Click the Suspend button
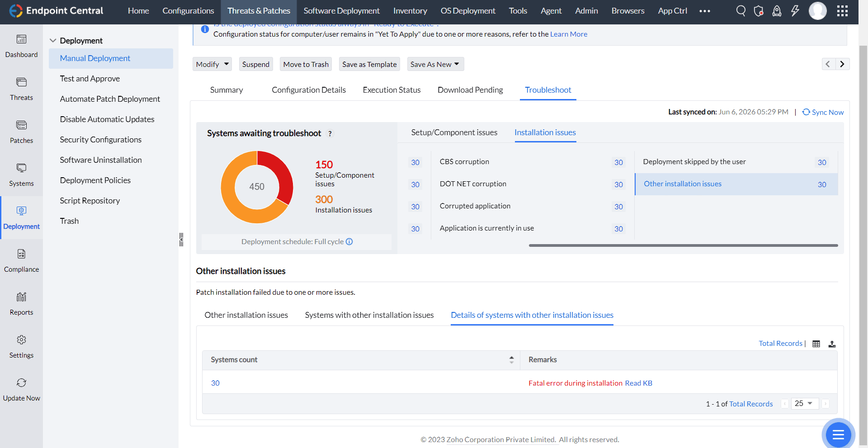 point(255,64)
